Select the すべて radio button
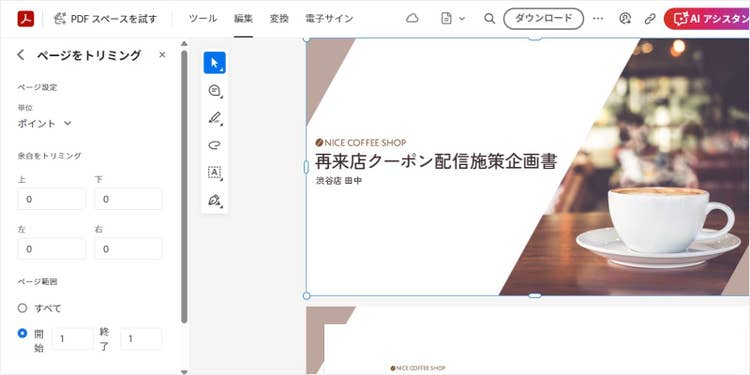 [22, 308]
